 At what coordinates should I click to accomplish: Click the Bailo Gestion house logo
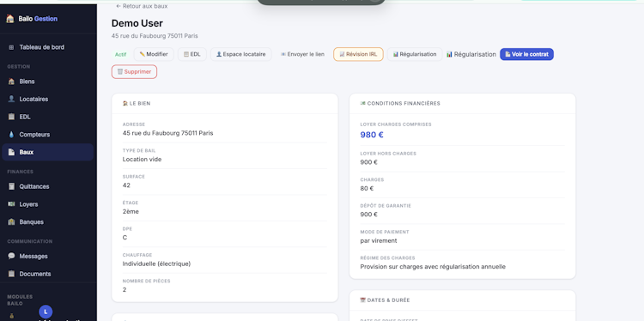tap(9, 19)
